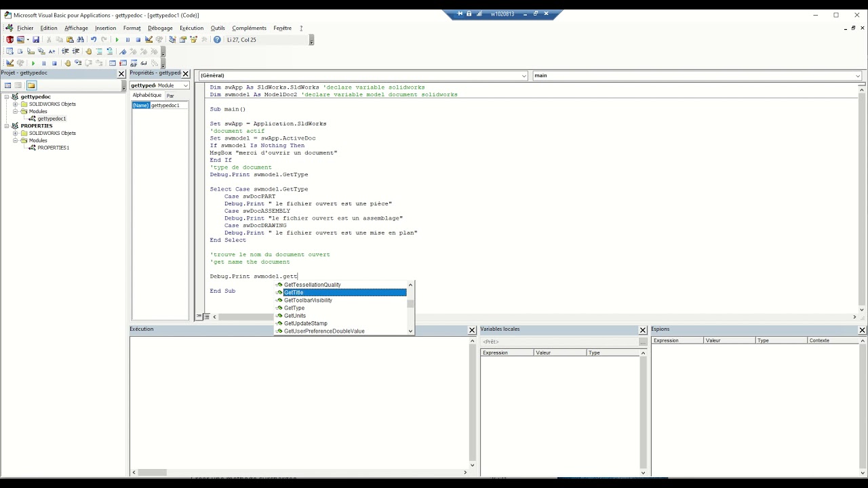Stop execution from the Standard toolbar
This screenshot has width=868, height=488.
coord(138,39)
